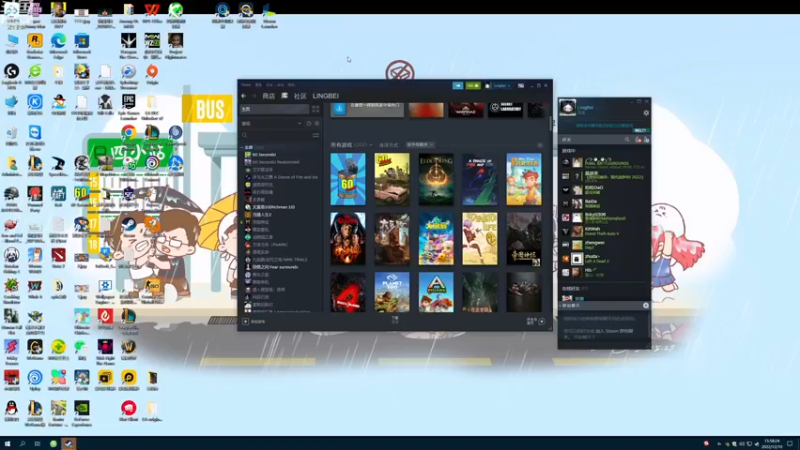The image size is (800, 450).
Task: Click the add a game plus button
Action: coord(245,321)
